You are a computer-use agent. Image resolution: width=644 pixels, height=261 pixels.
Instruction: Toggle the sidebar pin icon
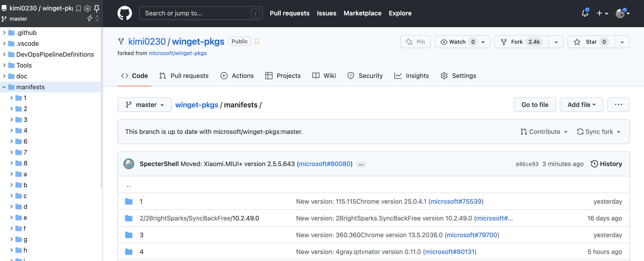click(97, 8)
